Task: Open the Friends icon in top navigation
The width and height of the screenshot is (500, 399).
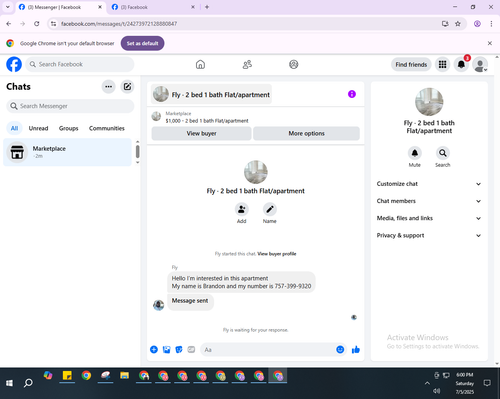Action: click(x=247, y=64)
